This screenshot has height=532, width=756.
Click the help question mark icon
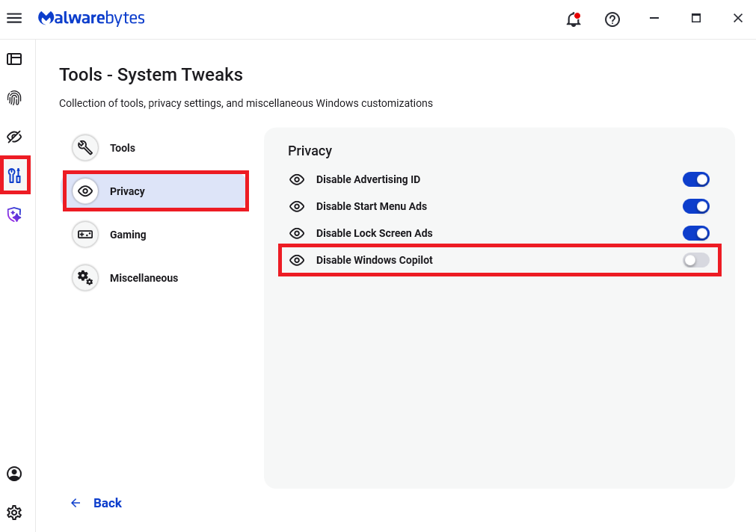tap(612, 19)
